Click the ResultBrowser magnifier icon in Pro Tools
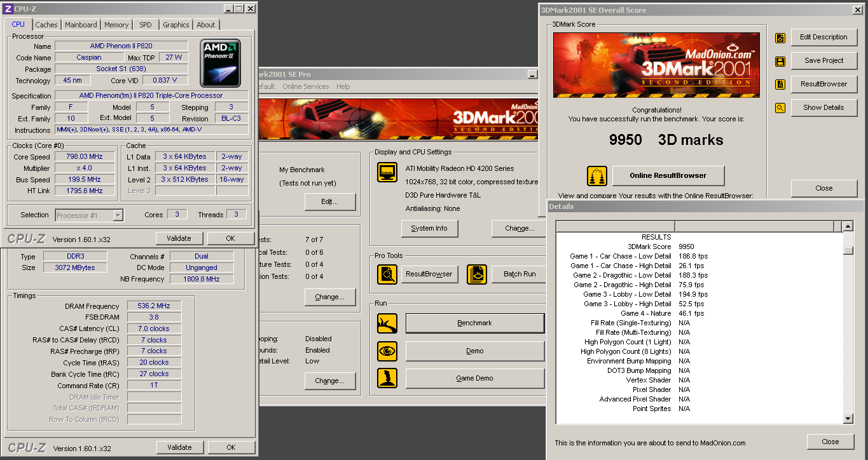The image size is (868, 460). [387, 274]
